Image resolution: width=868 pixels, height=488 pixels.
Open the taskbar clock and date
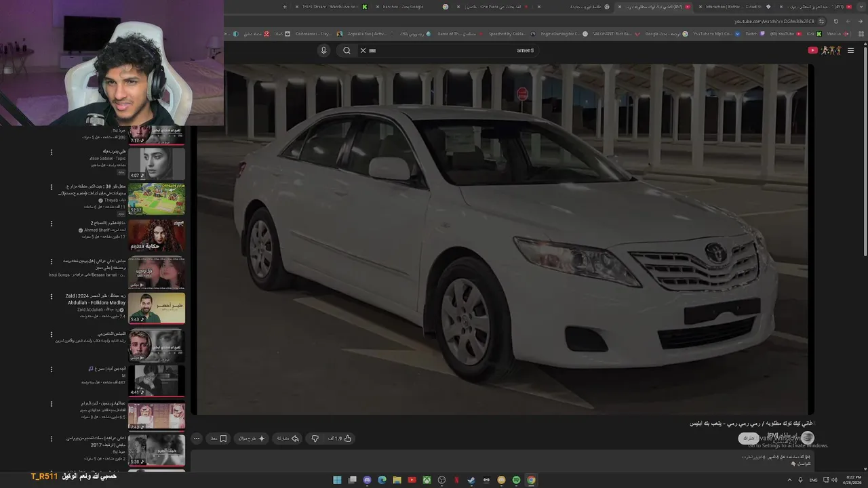853,480
